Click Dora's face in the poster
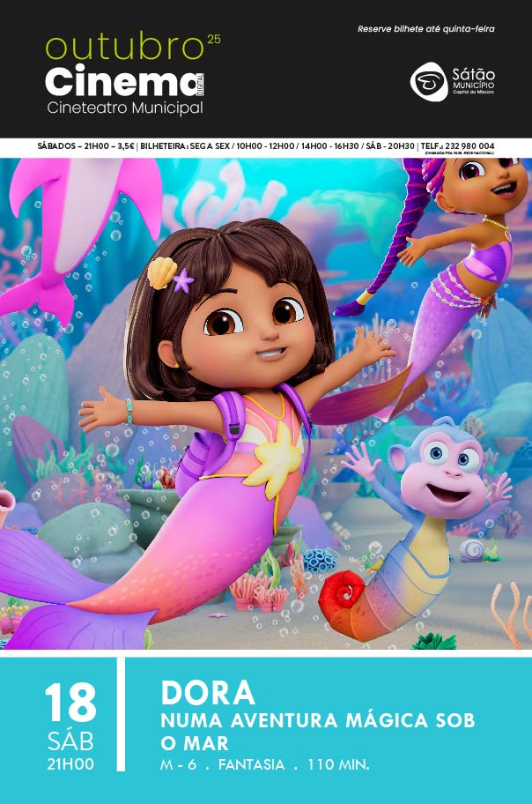The image size is (532, 804). pyautogui.click(x=251, y=326)
